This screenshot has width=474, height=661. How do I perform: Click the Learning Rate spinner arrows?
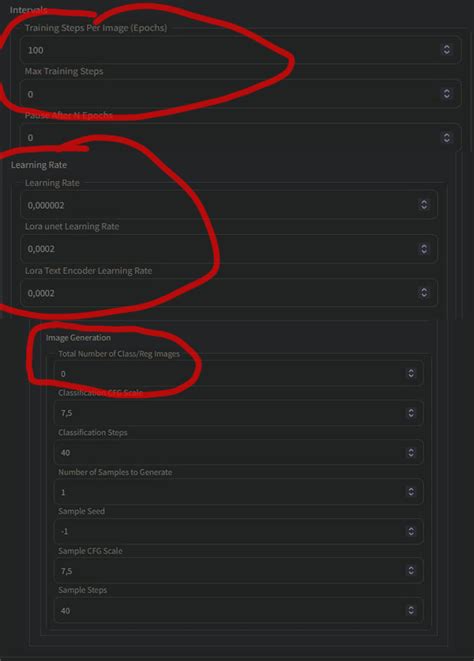(x=424, y=205)
